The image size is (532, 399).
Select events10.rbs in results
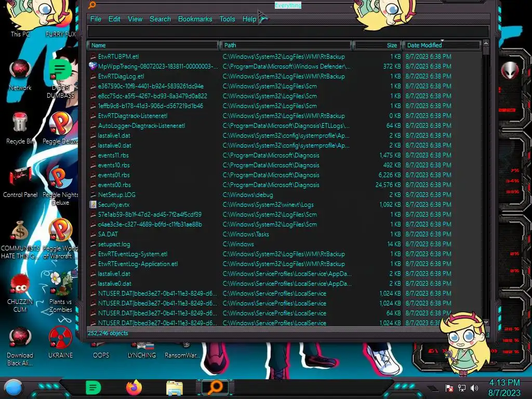coord(114,165)
